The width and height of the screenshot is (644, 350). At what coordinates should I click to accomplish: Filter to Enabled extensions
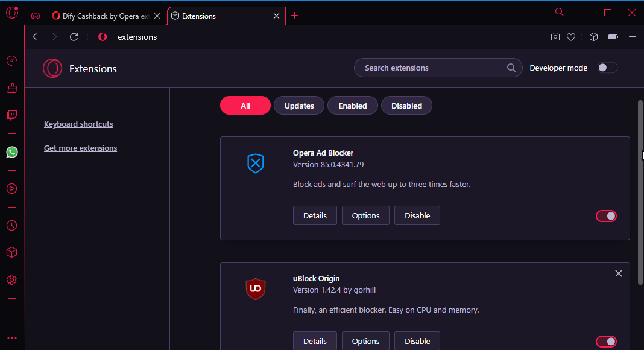tap(352, 106)
